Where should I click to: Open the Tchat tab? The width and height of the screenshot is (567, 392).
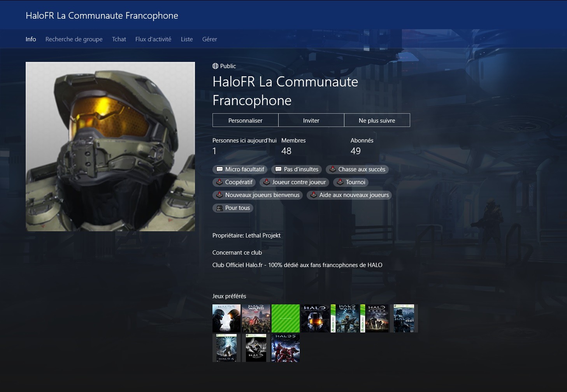click(x=119, y=39)
